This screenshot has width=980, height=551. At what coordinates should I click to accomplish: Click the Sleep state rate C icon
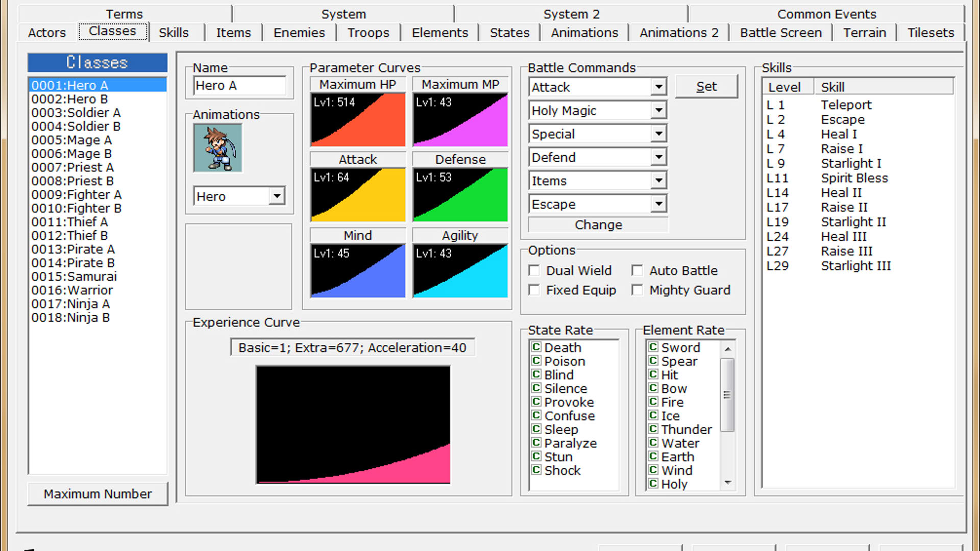pos(536,429)
